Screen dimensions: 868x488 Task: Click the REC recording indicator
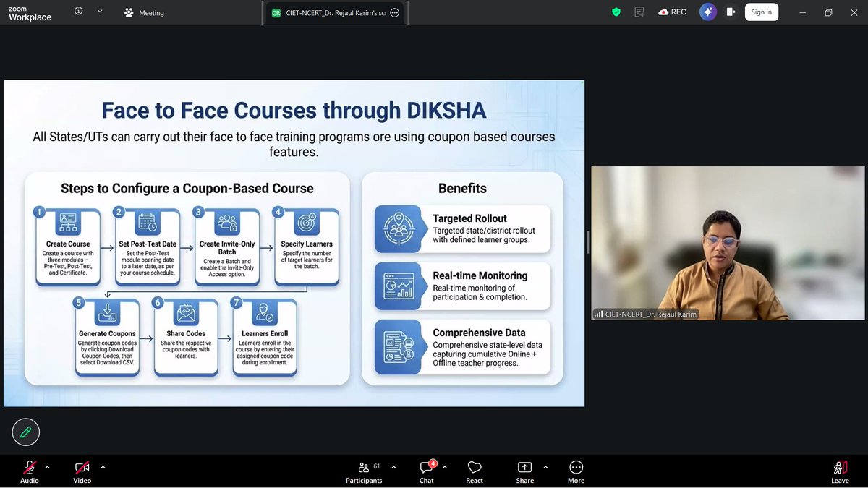[672, 12]
